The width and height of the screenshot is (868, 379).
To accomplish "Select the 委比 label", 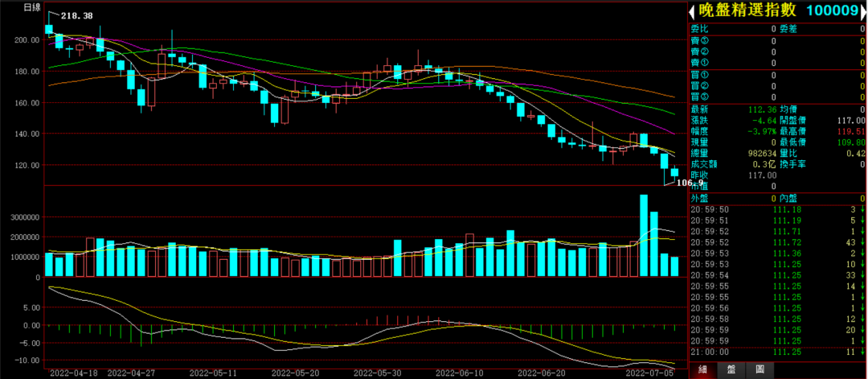I will click(699, 28).
